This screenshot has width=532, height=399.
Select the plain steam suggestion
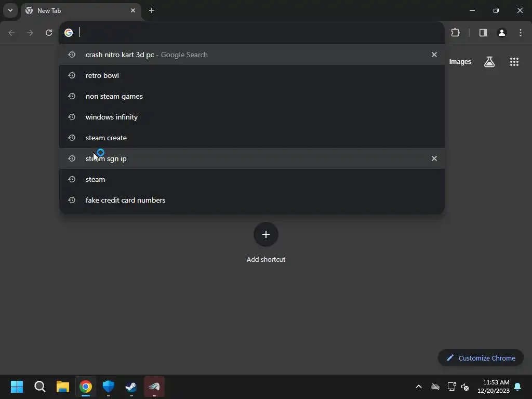[x=252, y=179]
